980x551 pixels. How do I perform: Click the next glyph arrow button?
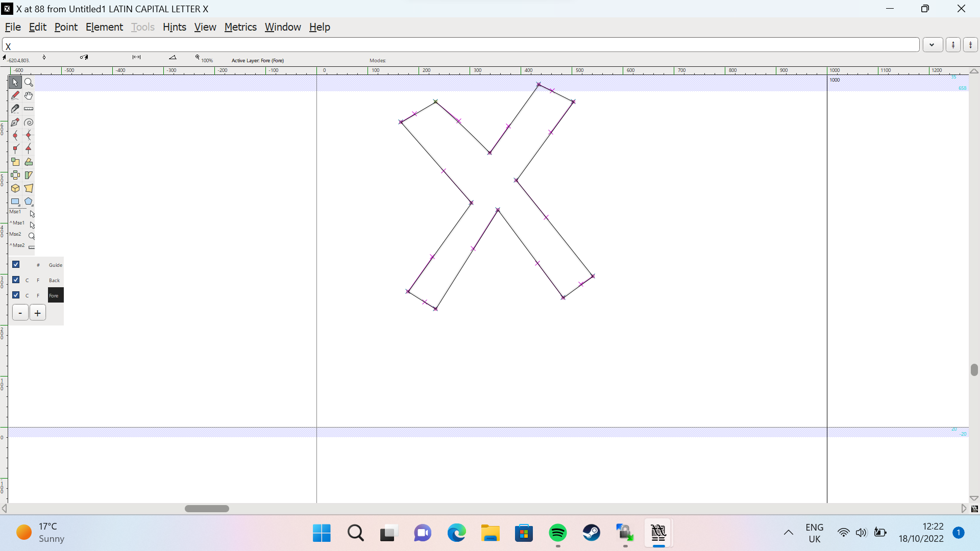(x=970, y=45)
